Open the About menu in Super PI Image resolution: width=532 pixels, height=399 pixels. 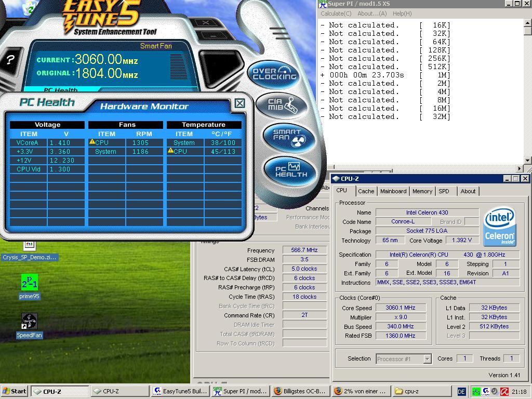click(372, 14)
